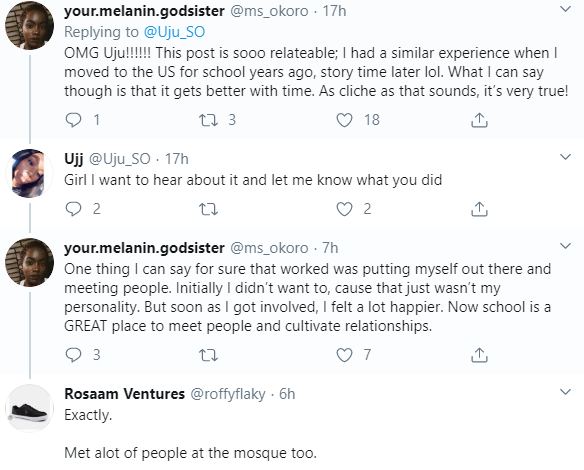
Task: View Rosaam Ventures sneaker avatar
Action: pos(29,409)
